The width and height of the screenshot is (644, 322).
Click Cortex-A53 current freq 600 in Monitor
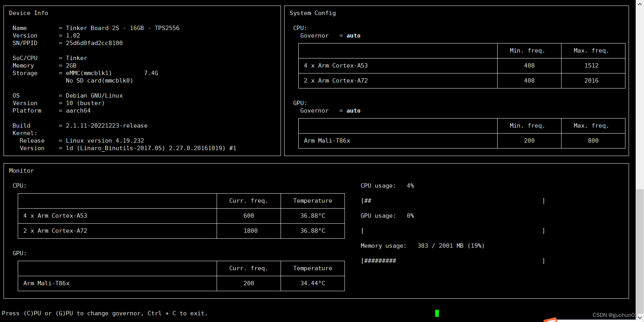coord(249,216)
